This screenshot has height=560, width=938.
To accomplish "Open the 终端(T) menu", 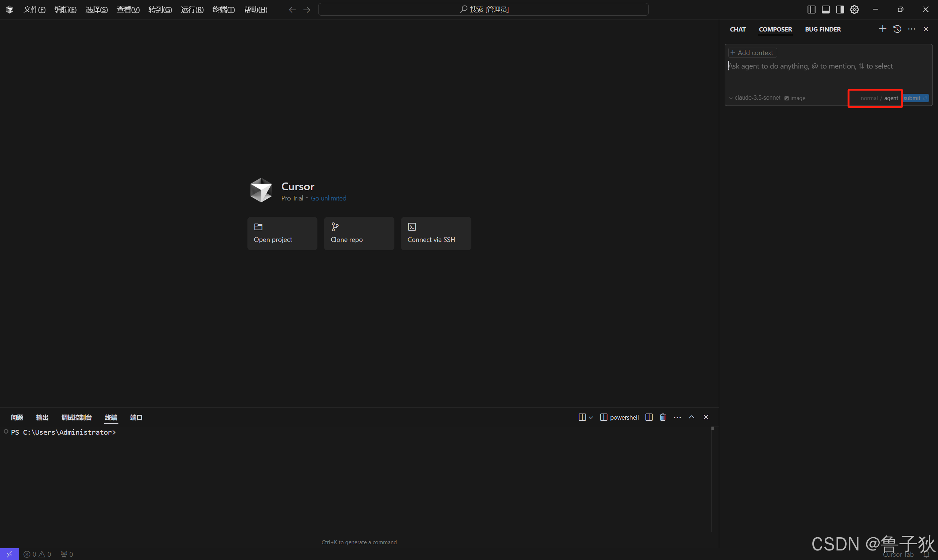I will [x=223, y=10].
